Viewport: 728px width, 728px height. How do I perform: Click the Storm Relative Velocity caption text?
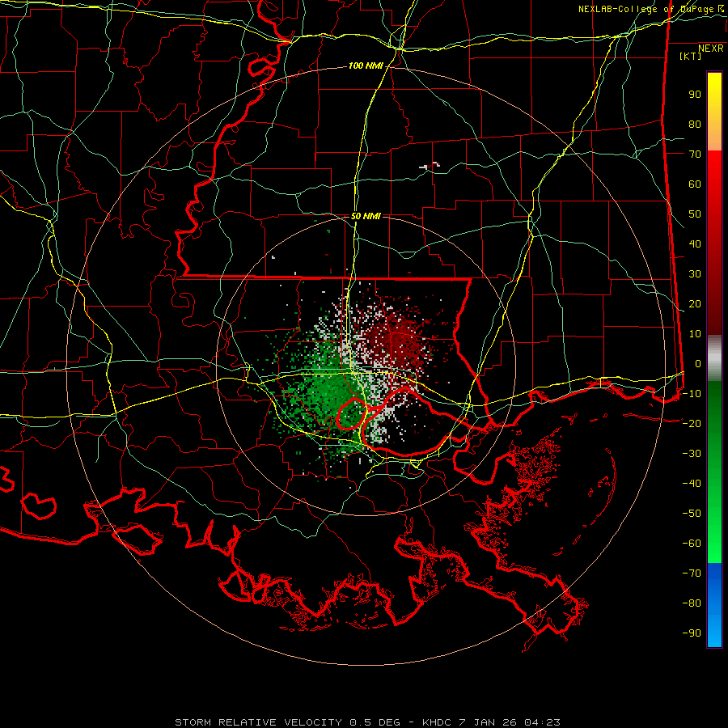pyautogui.click(x=367, y=722)
